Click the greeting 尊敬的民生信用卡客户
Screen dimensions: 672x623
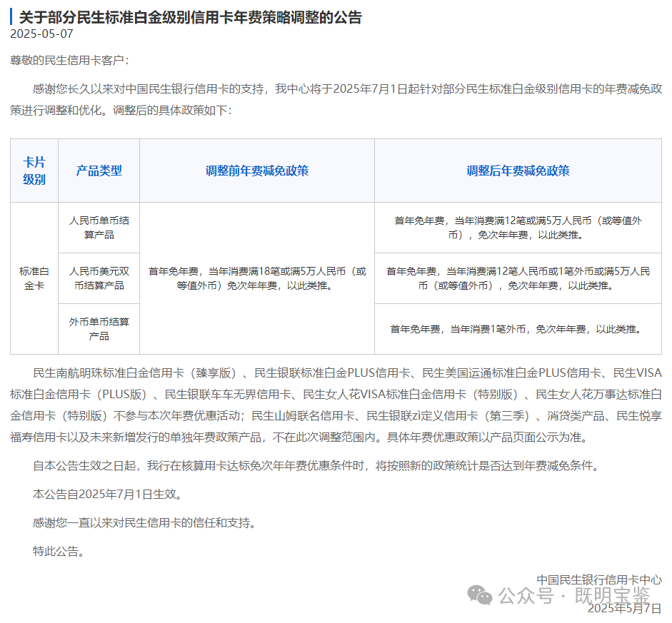69,61
